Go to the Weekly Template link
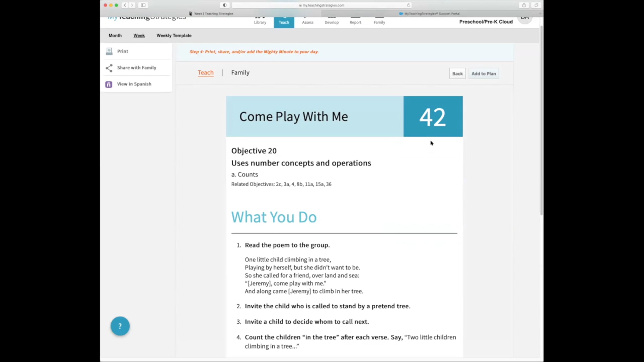The height and width of the screenshot is (362, 644). click(174, 36)
